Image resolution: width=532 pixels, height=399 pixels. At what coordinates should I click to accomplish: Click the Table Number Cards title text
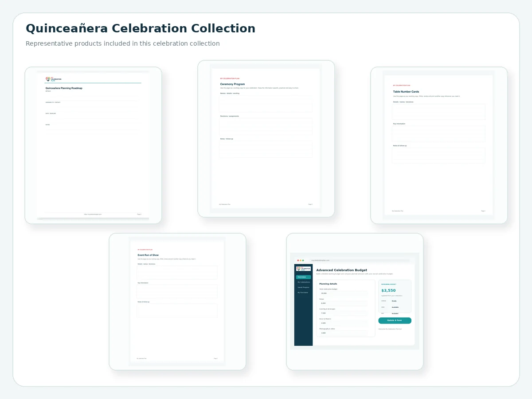[x=406, y=92]
